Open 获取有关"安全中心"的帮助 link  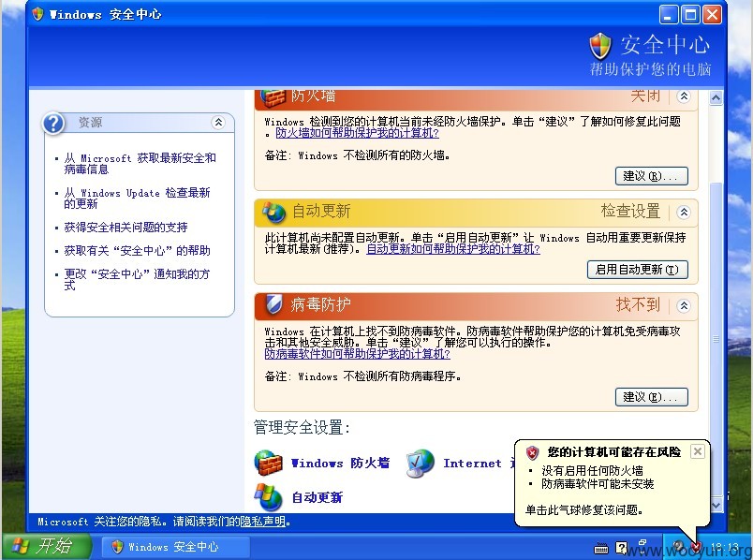tap(137, 251)
